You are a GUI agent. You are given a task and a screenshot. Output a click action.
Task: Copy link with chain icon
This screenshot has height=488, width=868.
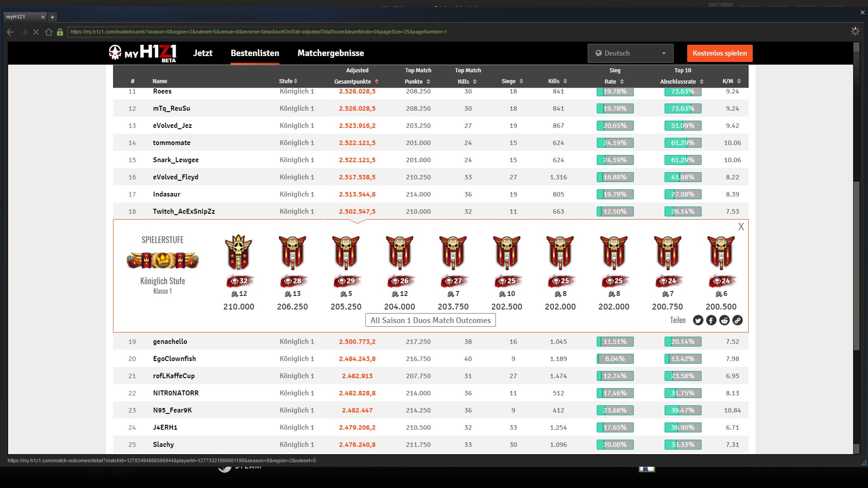tap(737, 320)
